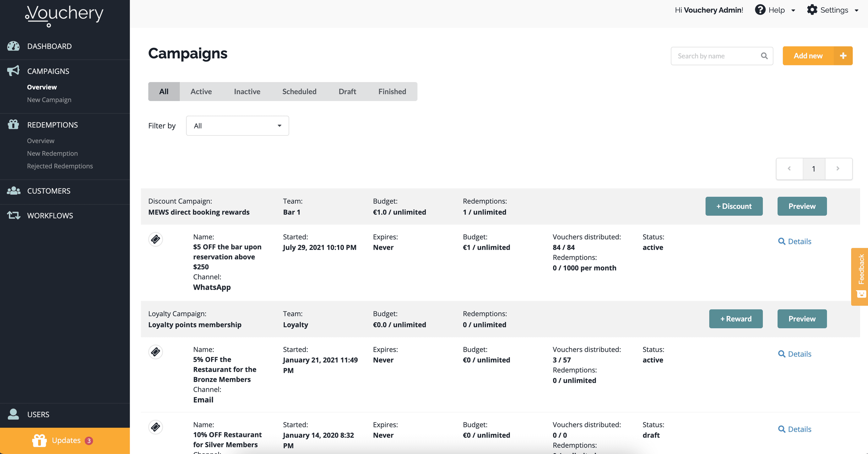Open Details for 5% OFF Restaurant voucher
Viewport: 868px width, 454px height.
pyautogui.click(x=795, y=354)
